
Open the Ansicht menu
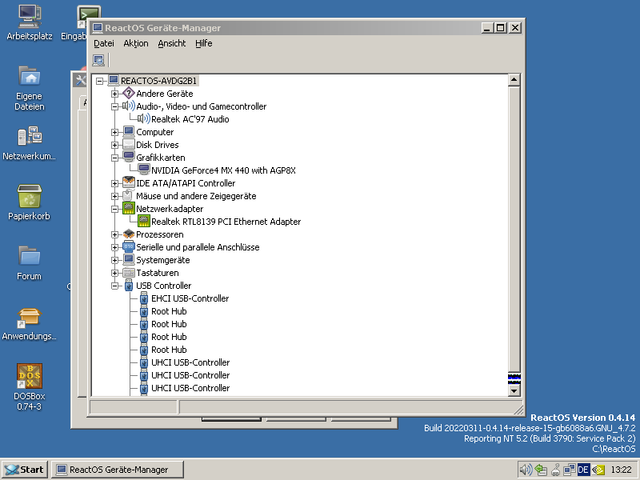171,43
